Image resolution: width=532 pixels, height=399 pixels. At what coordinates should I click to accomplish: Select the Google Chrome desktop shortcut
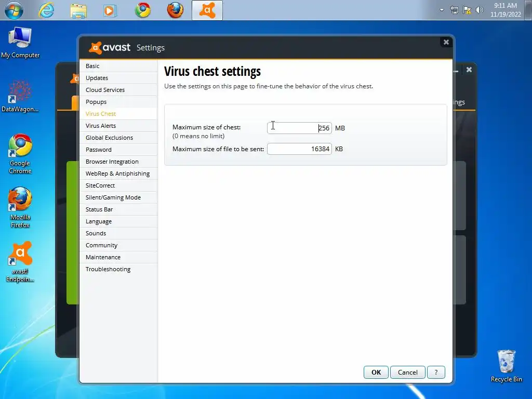(x=20, y=154)
